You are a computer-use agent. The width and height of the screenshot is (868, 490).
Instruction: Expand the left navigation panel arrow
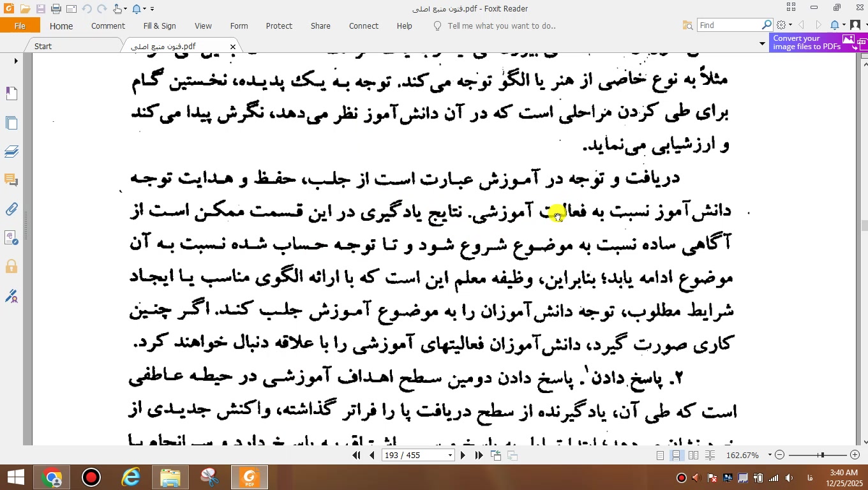point(16,61)
